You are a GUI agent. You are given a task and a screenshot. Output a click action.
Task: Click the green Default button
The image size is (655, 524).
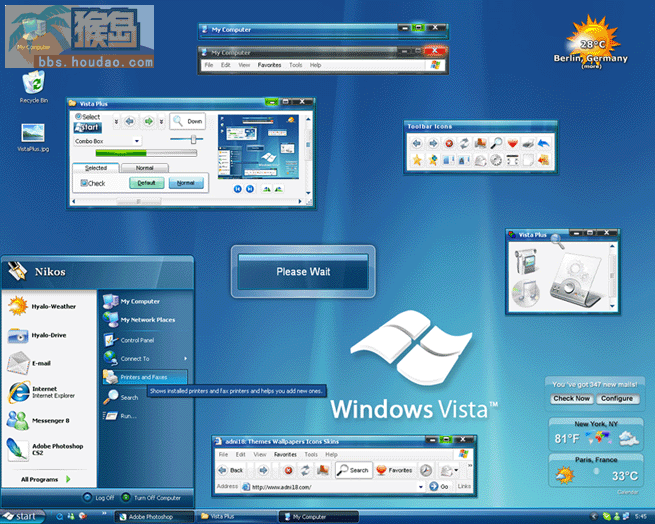point(146,183)
